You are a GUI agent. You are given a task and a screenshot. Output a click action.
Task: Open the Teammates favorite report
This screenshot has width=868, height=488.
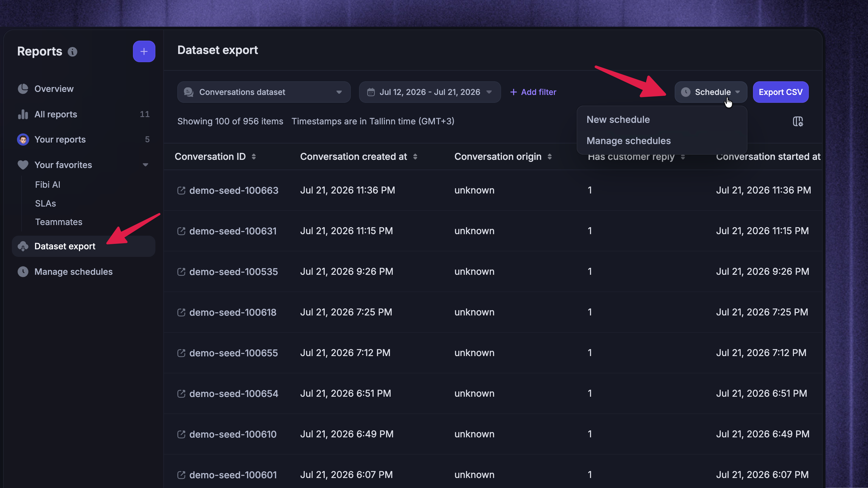pyautogui.click(x=59, y=222)
